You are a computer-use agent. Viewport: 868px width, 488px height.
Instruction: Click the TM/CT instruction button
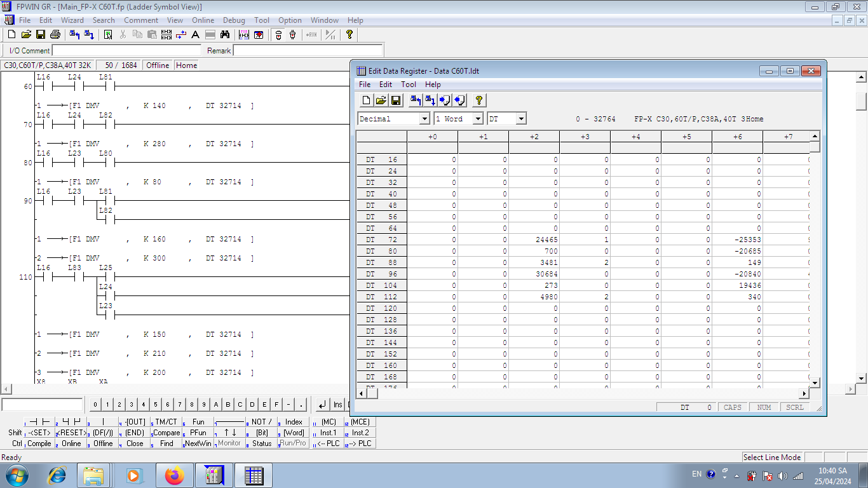pyautogui.click(x=166, y=422)
